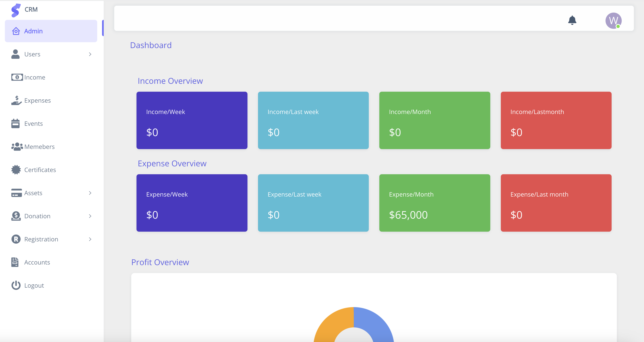Expand the Donation submenu chevron
This screenshot has width=644, height=342.
[x=90, y=216]
